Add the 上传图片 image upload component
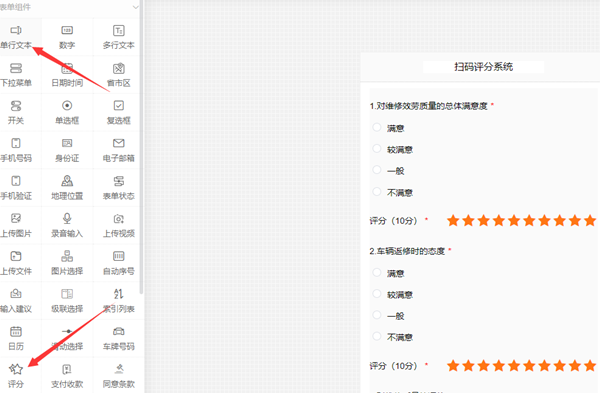600x393 pixels. coord(16,225)
